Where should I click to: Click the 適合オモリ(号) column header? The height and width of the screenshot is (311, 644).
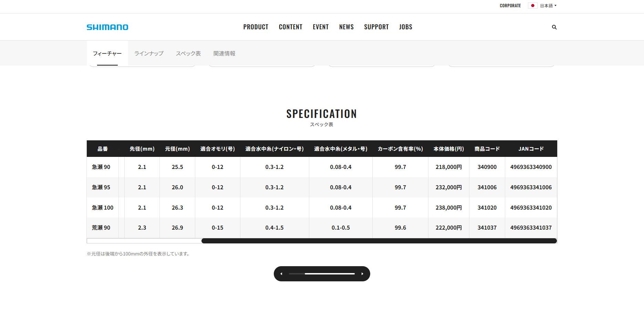click(x=218, y=149)
